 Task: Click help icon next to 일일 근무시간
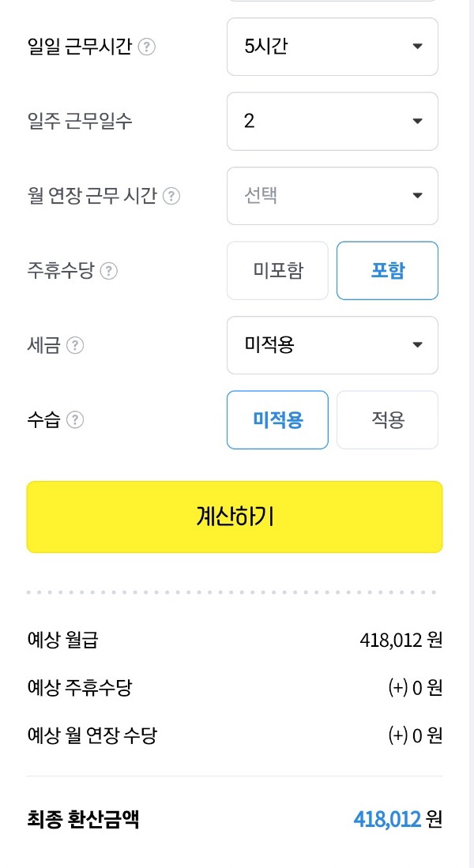click(146, 47)
